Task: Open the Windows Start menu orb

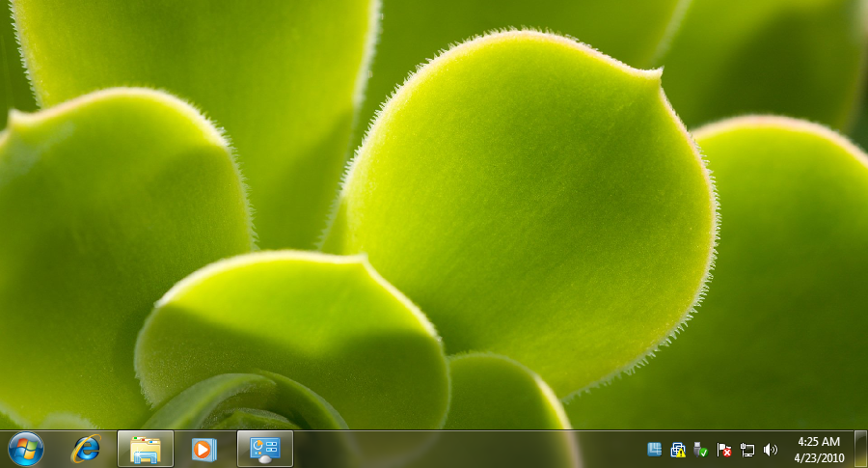Action: [26, 449]
